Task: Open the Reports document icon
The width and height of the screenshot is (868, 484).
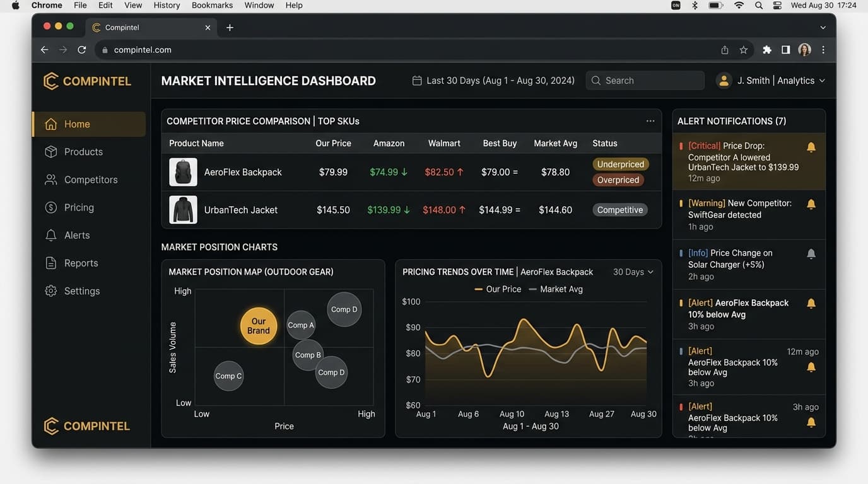Action: click(x=51, y=263)
